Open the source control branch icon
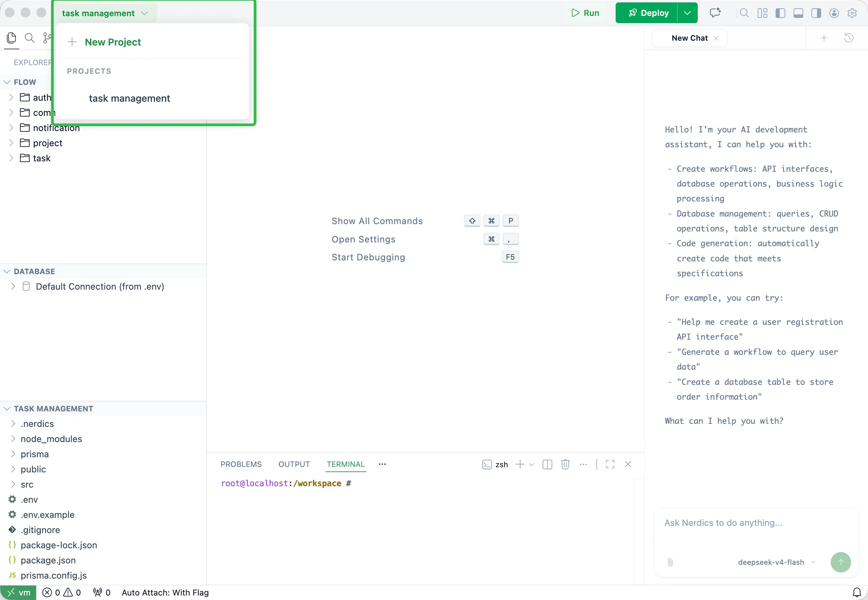The image size is (868, 600). tap(47, 38)
